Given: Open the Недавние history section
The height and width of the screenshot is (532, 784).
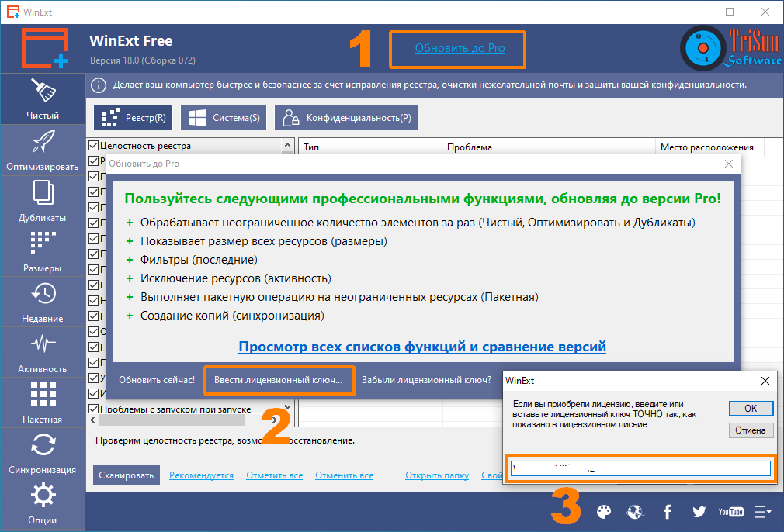Looking at the screenshot, I should tap(43, 302).
